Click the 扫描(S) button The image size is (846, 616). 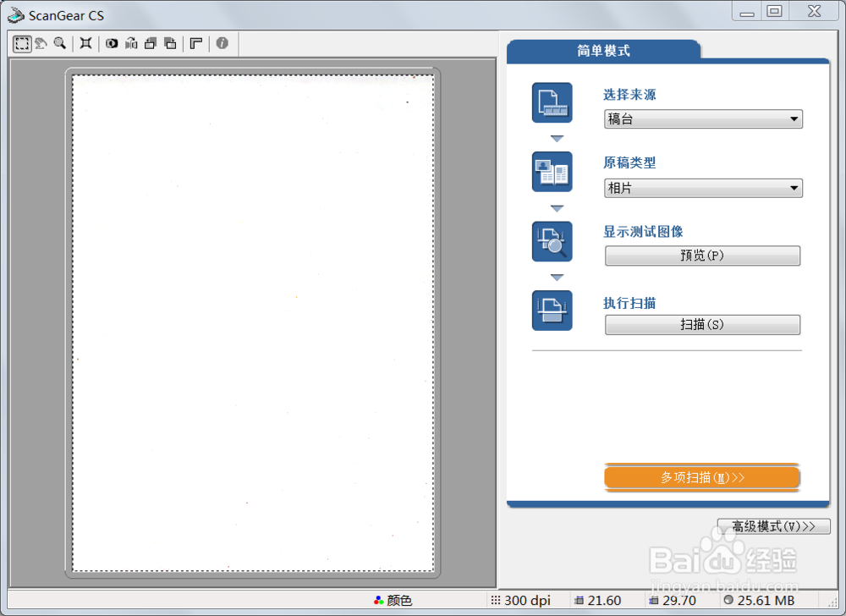702,325
